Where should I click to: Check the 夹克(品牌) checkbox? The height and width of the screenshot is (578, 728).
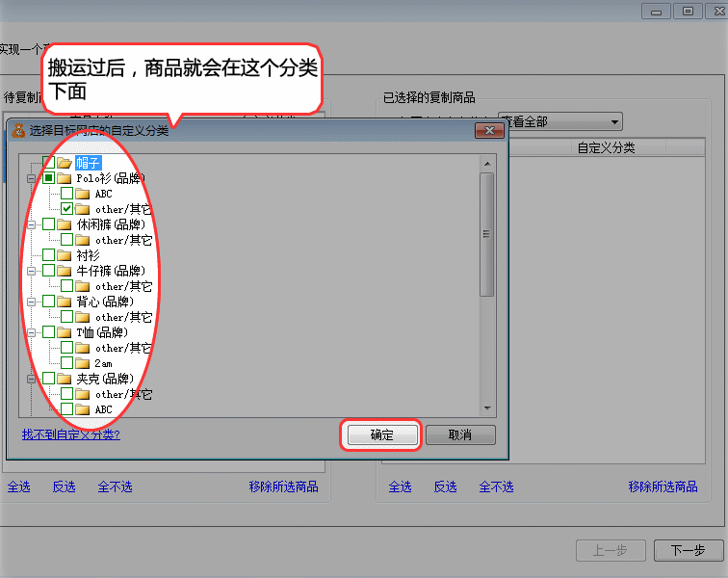[x=49, y=379]
